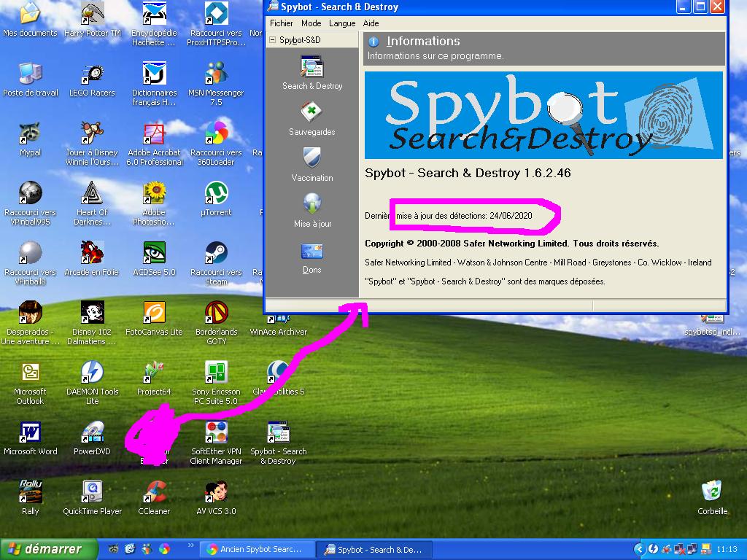This screenshot has width=747, height=560.
Task: Select ACDSee 5.0 desktop icon
Action: [154, 259]
